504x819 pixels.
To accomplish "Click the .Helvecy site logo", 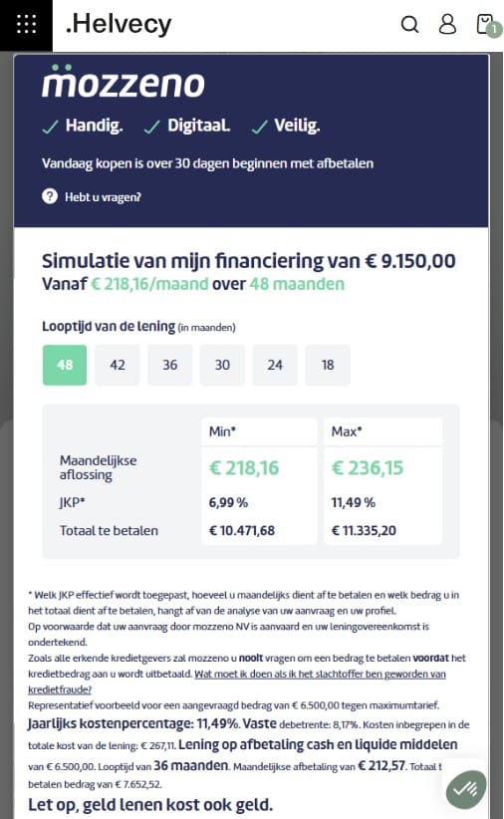I will point(119,24).
